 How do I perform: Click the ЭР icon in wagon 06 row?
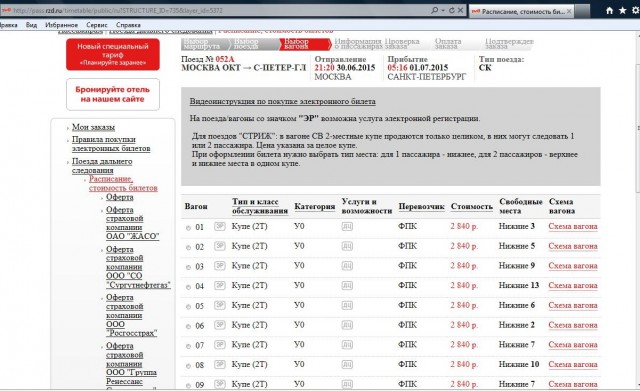click(220, 325)
